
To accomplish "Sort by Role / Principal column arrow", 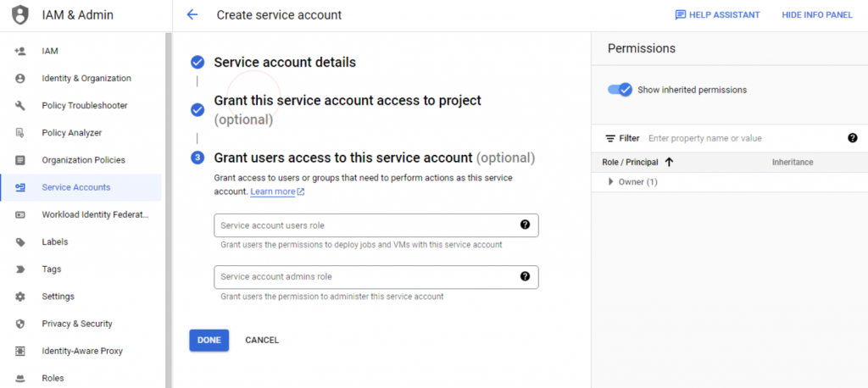I will click(669, 162).
